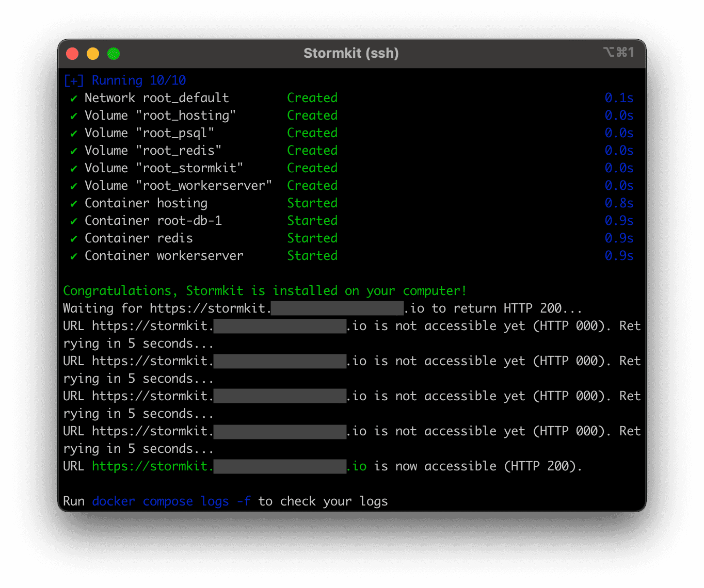The width and height of the screenshot is (704, 588).
Task: Click Started status for Container hosting
Action: click(x=312, y=203)
